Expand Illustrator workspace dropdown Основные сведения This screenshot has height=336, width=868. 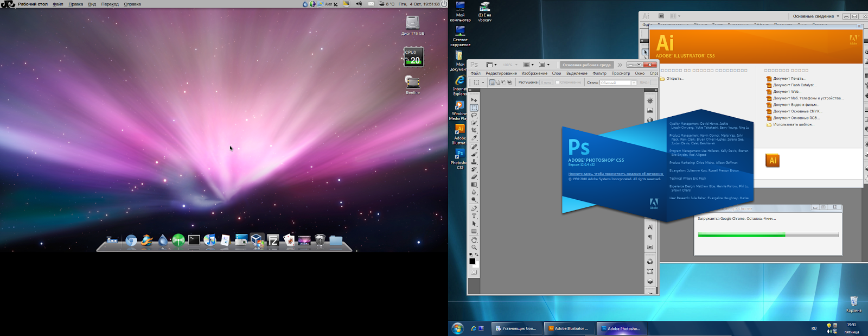pyautogui.click(x=816, y=16)
